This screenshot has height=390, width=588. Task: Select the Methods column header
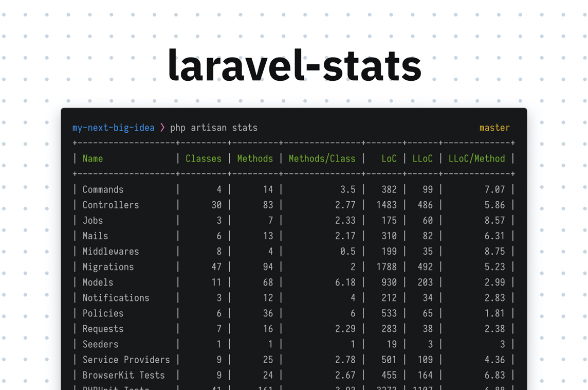pyautogui.click(x=255, y=158)
